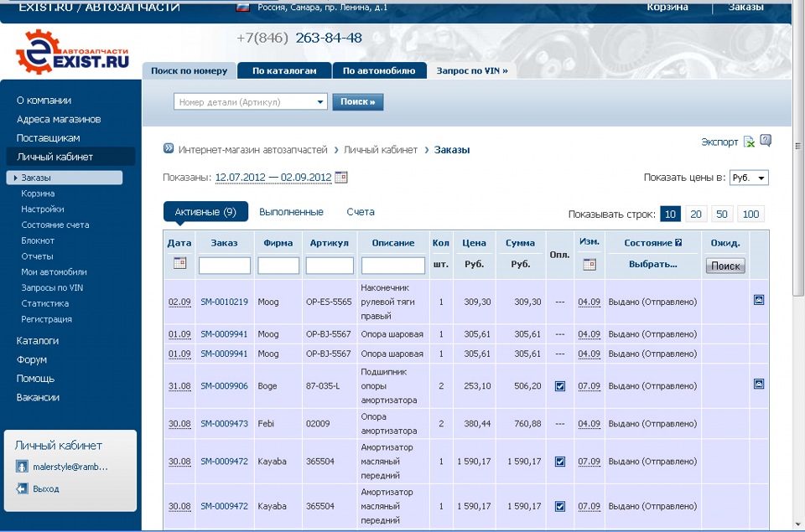Click the Excel export icon
The image size is (805, 532).
(x=749, y=142)
